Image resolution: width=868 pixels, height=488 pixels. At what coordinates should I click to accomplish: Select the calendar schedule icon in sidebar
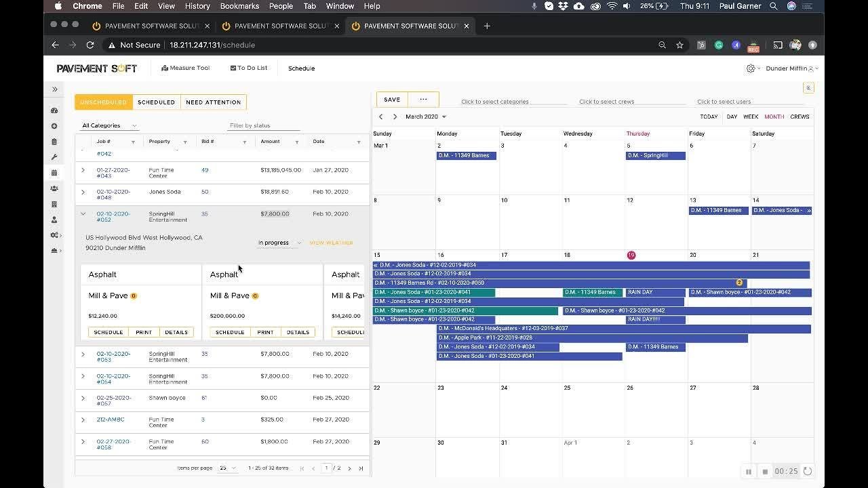[x=54, y=173]
